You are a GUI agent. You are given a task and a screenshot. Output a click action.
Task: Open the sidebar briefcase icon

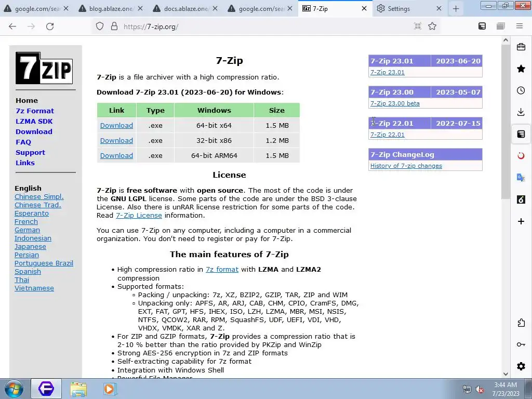pyautogui.click(x=521, y=47)
